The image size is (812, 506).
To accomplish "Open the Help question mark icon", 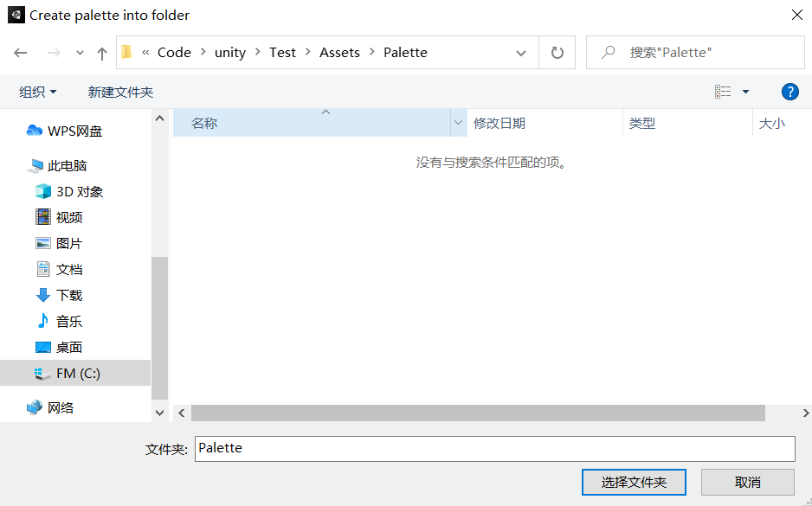I will tap(789, 91).
